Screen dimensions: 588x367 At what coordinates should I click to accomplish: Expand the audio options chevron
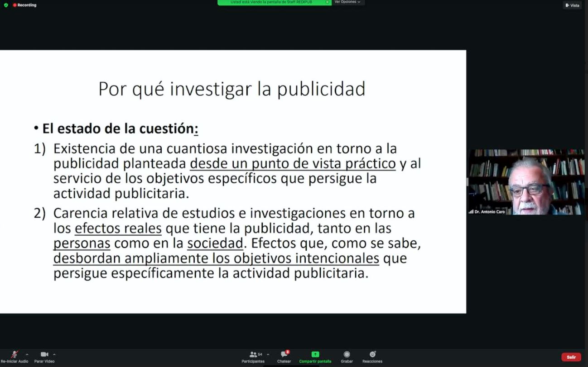tap(27, 354)
